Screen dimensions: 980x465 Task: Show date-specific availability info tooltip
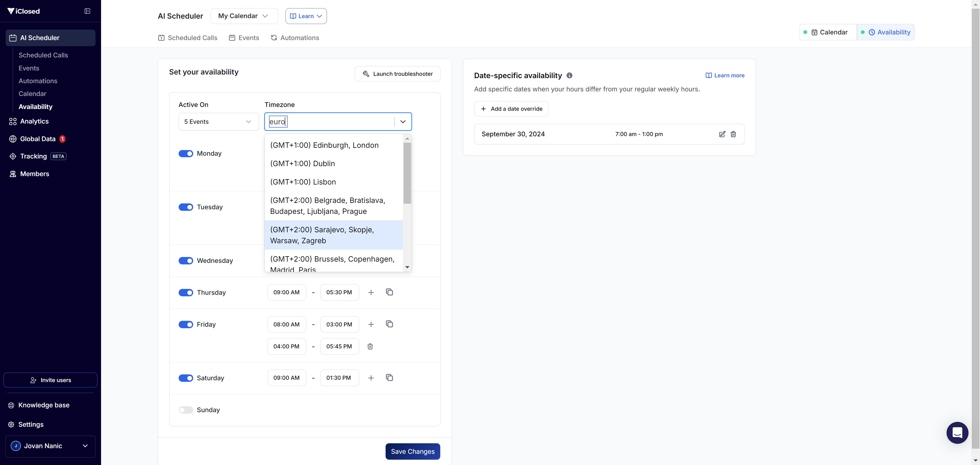[569, 75]
